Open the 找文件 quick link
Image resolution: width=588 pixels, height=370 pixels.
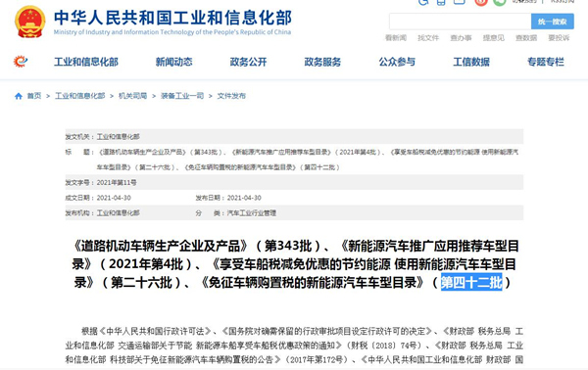(x=428, y=38)
